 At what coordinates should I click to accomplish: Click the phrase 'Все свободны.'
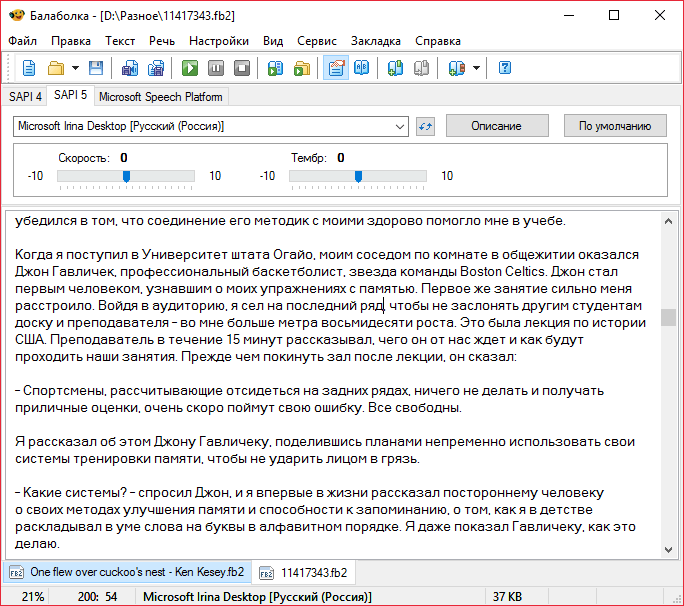pyautogui.click(x=414, y=407)
